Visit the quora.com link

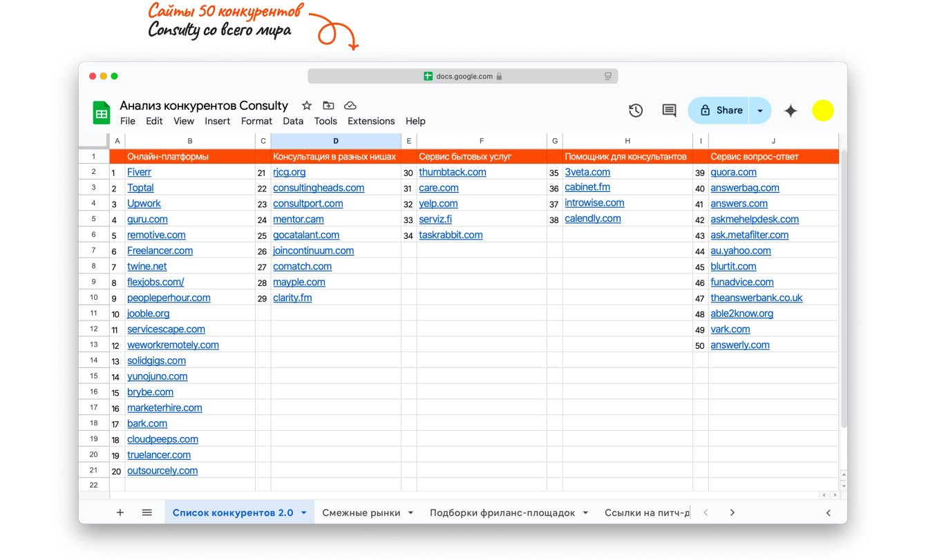[x=733, y=172]
